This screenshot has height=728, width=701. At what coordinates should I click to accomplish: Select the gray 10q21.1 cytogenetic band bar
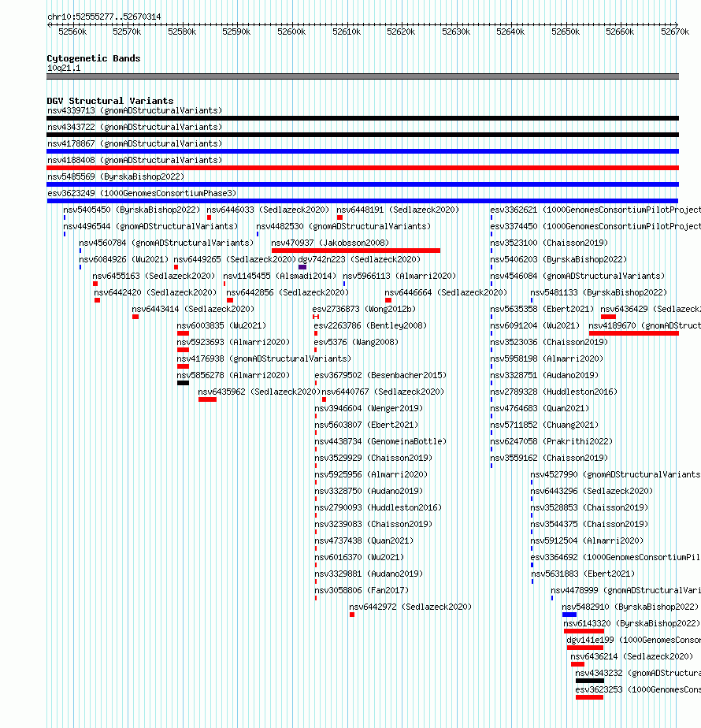[x=362, y=76]
